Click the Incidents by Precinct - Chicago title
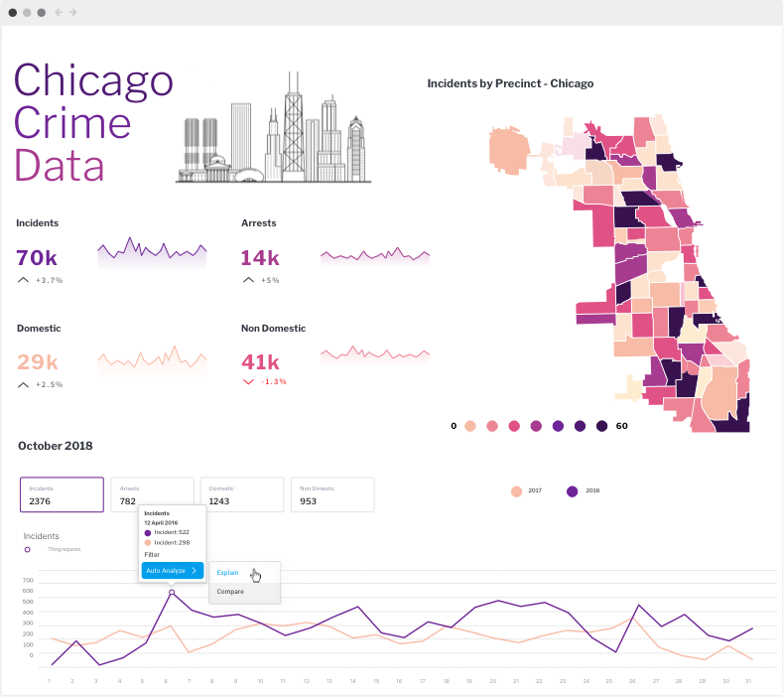Screen dimensions: 784x697 pos(510,83)
